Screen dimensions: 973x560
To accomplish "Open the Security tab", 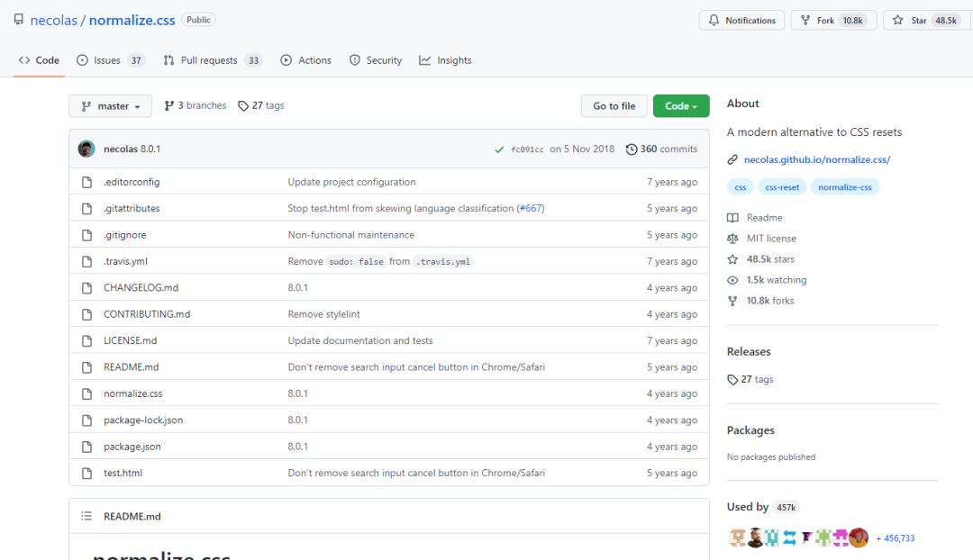I will pyautogui.click(x=376, y=60).
